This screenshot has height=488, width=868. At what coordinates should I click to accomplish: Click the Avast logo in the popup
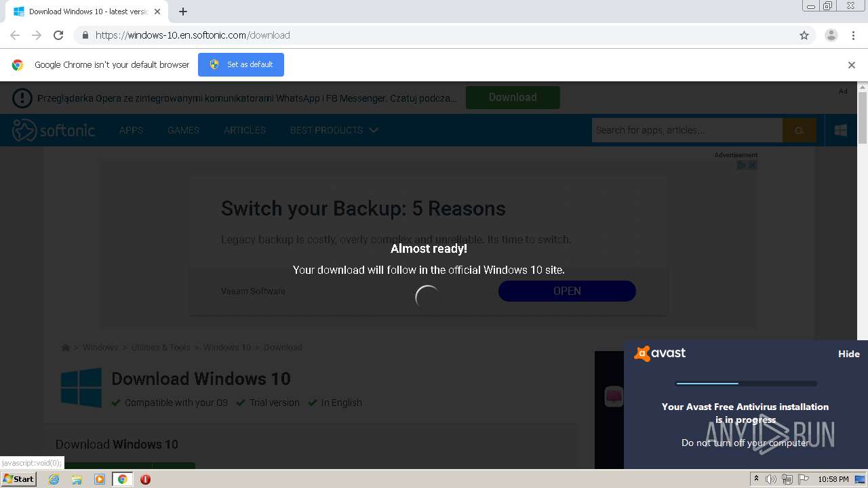click(x=660, y=353)
